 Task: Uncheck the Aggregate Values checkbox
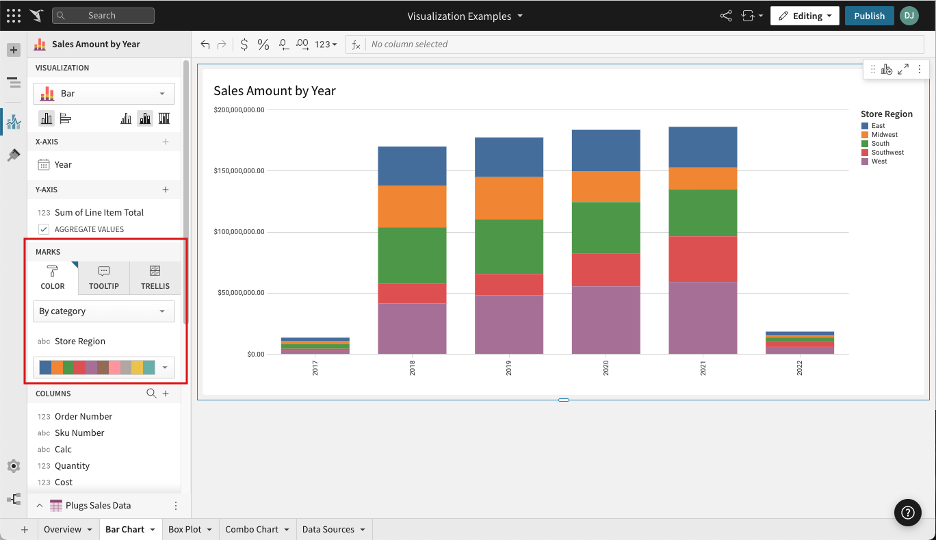point(44,229)
